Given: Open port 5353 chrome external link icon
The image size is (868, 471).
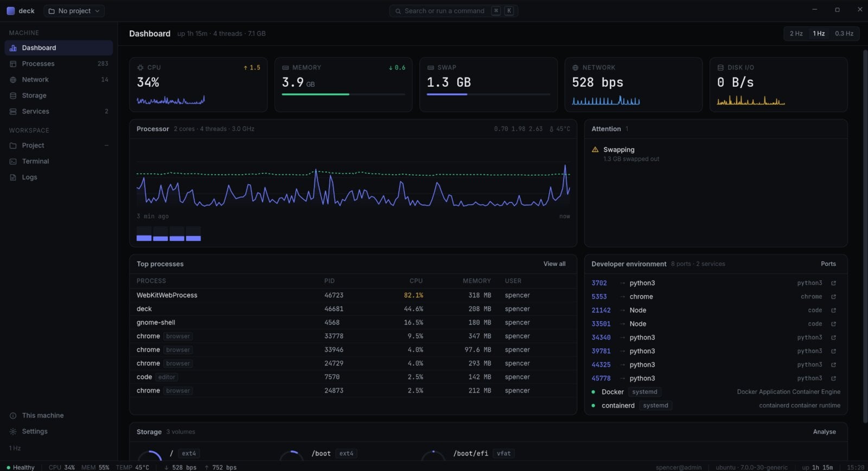Looking at the screenshot, I should point(833,297).
